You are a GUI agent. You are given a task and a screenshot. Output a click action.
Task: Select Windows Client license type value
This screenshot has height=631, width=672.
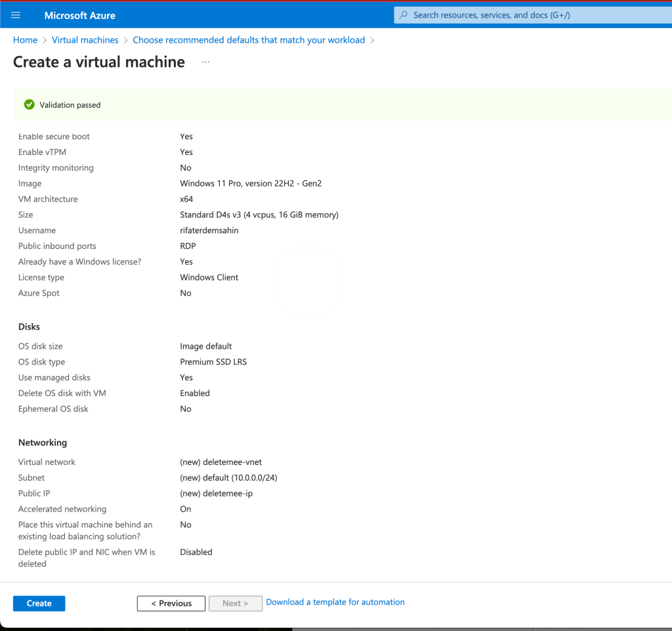coord(209,277)
